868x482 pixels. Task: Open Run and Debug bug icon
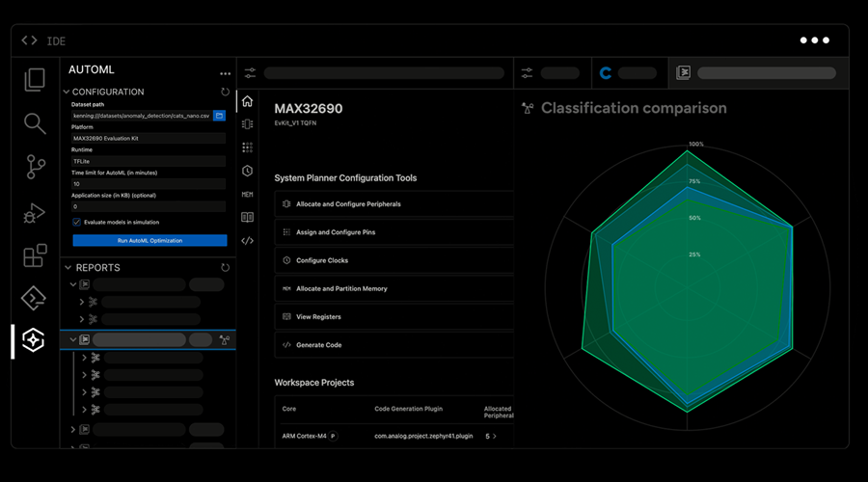click(34, 213)
